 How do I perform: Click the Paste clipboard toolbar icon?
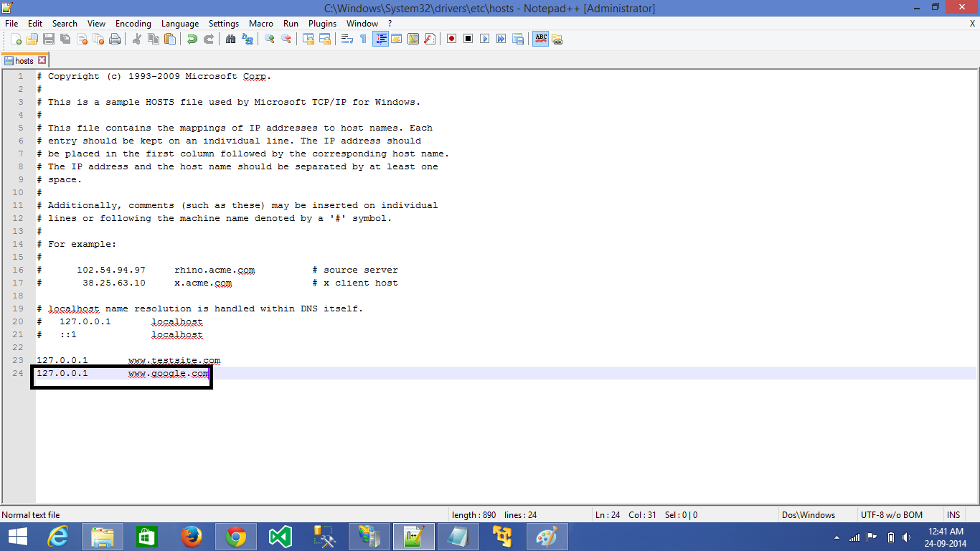click(x=169, y=39)
